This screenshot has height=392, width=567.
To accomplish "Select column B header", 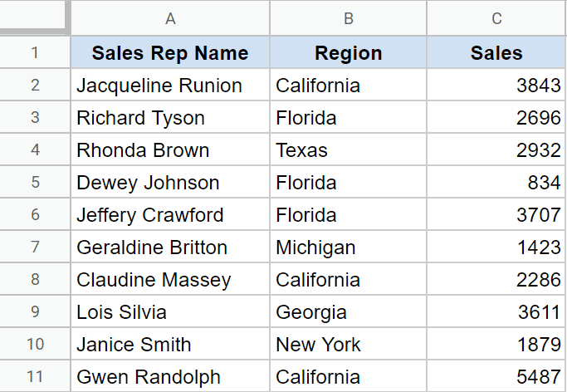I will (349, 17).
